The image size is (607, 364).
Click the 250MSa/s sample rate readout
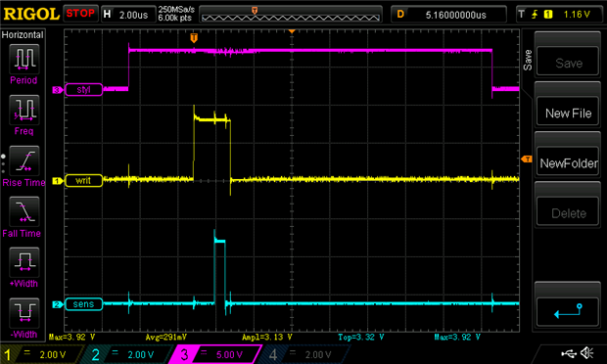coord(176,9)
